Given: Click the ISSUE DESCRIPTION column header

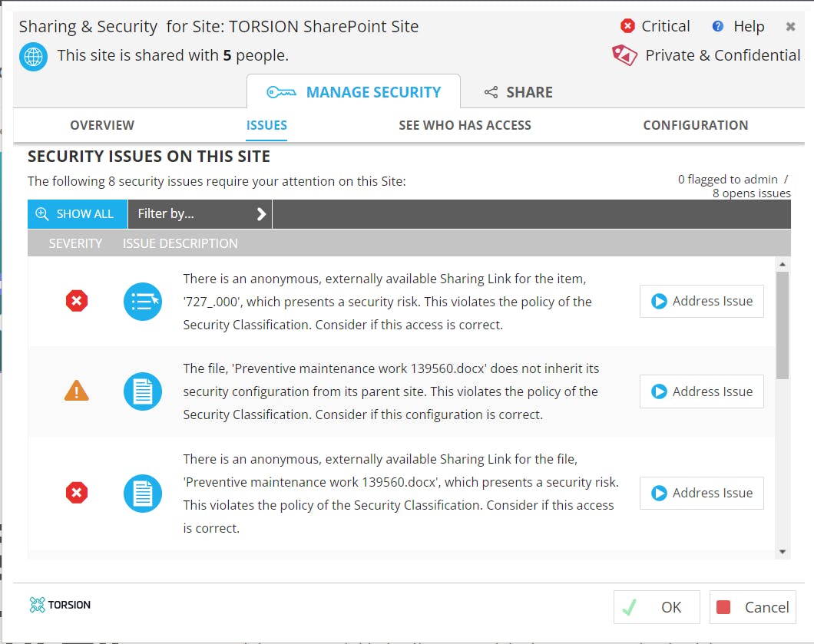Looking at the screenshot, I should (180, 243).
